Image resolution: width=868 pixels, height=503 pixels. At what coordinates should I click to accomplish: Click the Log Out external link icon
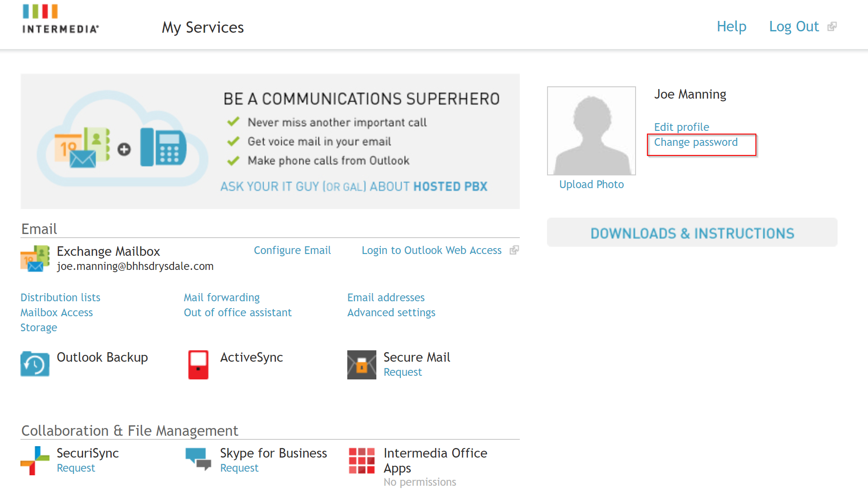click(x=832, y=26)
